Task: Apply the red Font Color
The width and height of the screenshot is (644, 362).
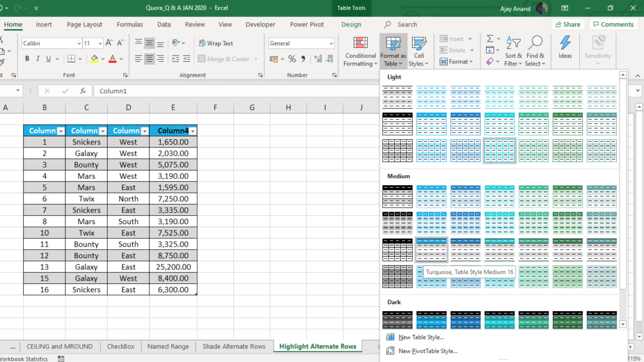Action: click(x=113, y=59)
